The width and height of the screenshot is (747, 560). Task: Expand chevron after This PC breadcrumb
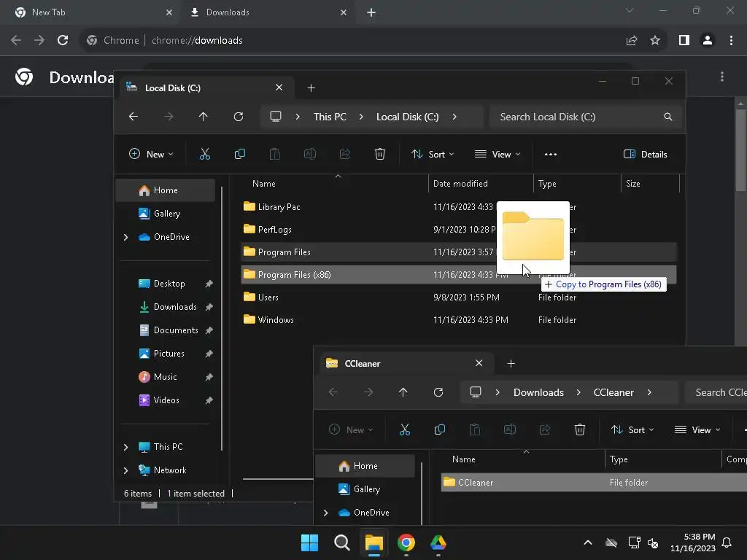[361, 117]
